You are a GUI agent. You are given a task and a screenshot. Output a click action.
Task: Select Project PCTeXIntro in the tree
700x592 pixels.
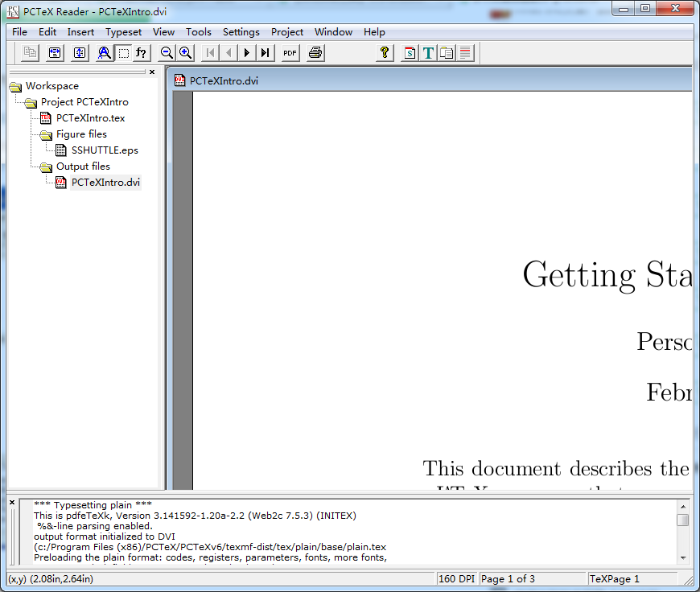tap(84, 102)
